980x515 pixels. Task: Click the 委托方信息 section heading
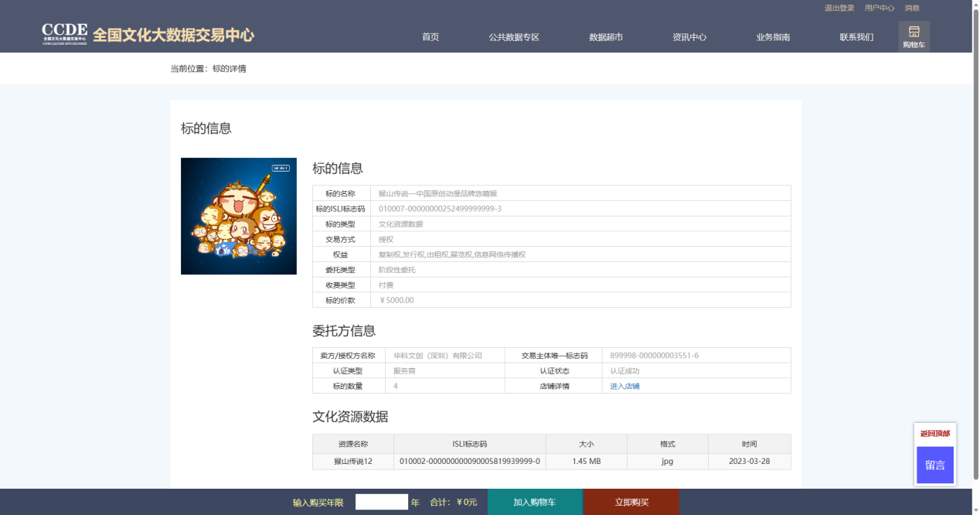coord(344,331)
